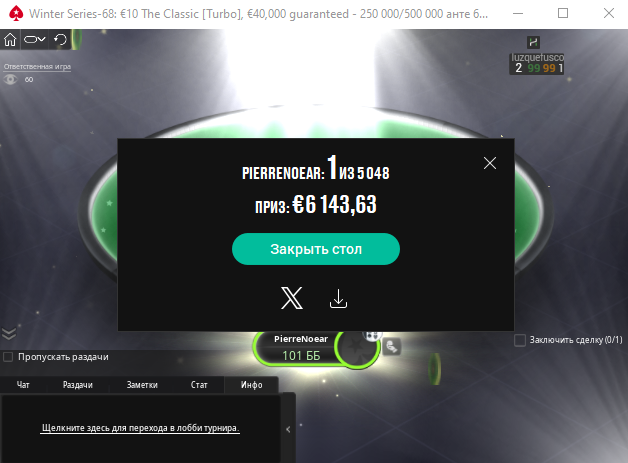Open the Раздачи tab

click(x=78, y=385)
